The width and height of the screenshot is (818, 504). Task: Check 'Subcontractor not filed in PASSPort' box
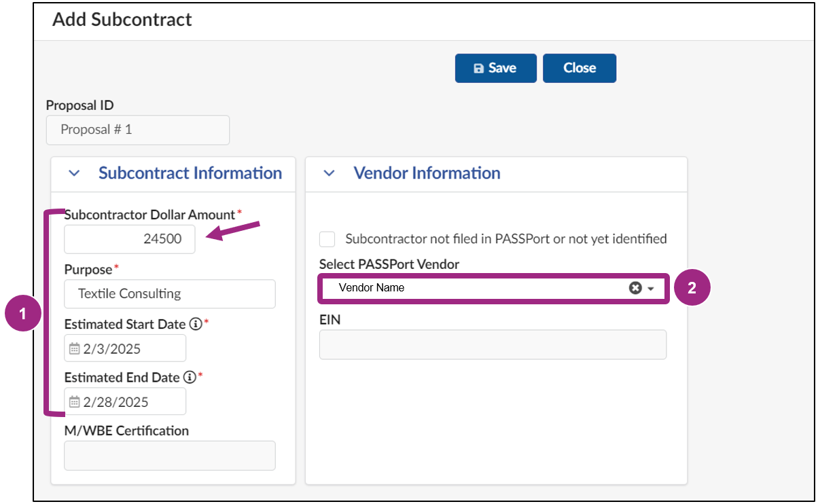click(x=327, y=239)
